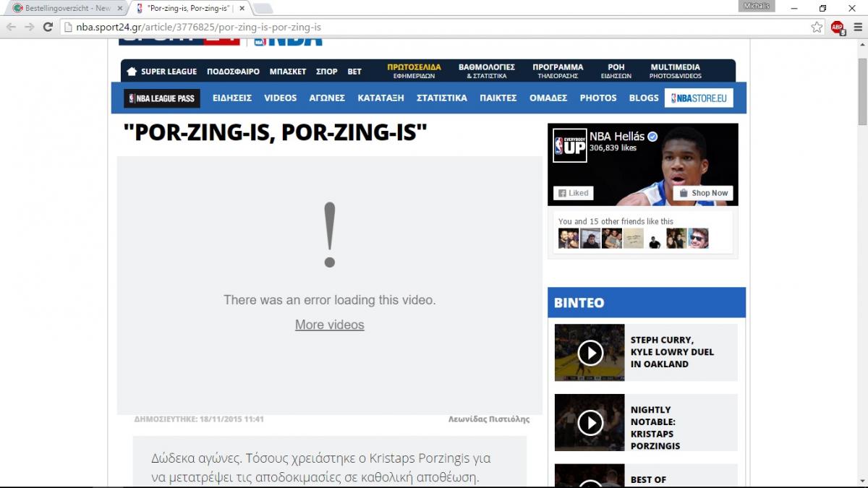
Task: Reload the page with refresh icon
Action: pos(48,27)
